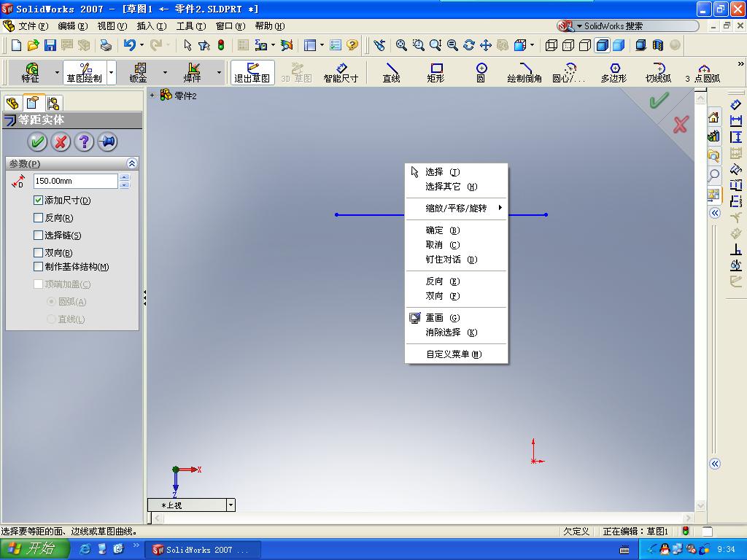The width and height of the screenshot is (747, 560).
Task: Switch to Shaded With Edges display
Action: 602,45
